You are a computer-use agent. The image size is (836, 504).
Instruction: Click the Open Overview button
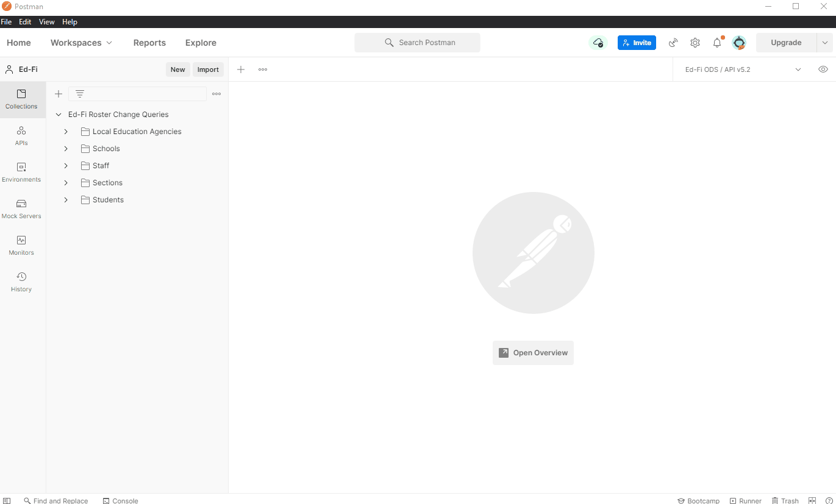[x=533, y=352]
